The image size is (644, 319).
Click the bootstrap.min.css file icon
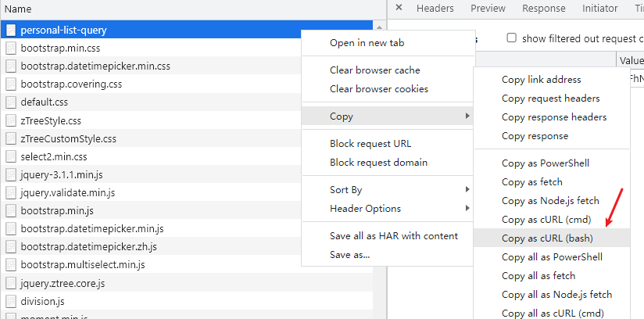click(11, 48)
